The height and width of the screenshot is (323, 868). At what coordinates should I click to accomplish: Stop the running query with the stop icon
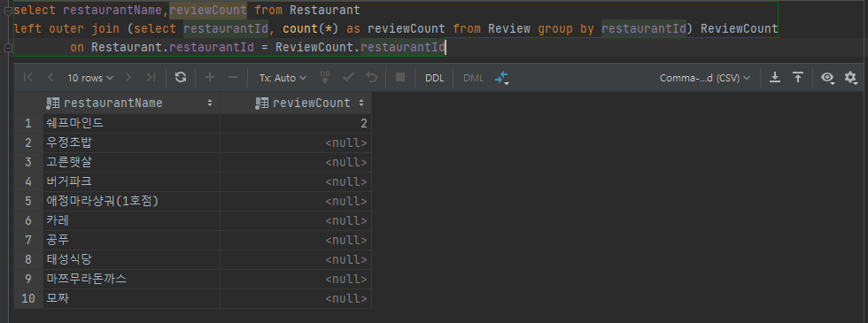point(400,78)
